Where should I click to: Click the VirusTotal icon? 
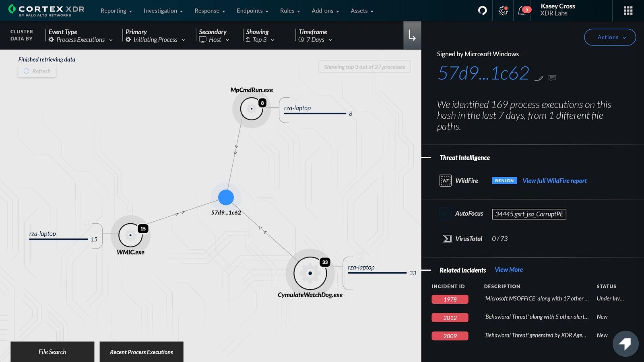point(447,239)
